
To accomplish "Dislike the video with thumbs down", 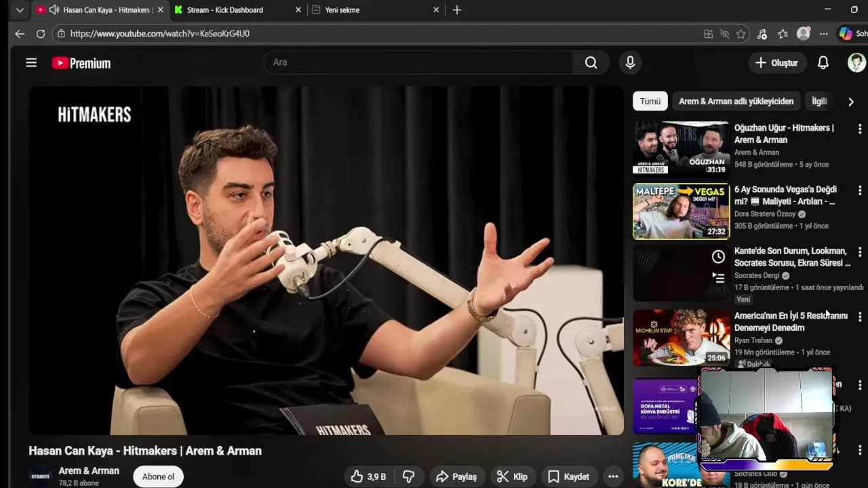I will coord(409,476).
